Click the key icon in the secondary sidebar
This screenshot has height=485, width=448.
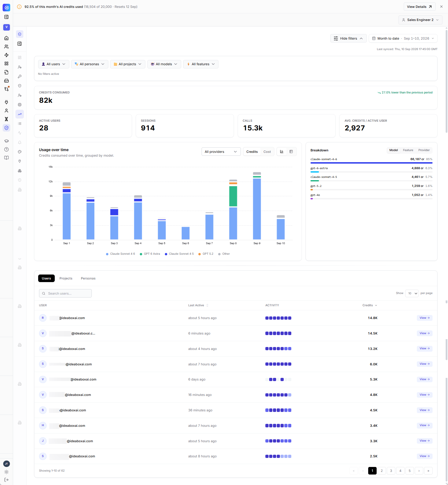[x=20, y=76]
